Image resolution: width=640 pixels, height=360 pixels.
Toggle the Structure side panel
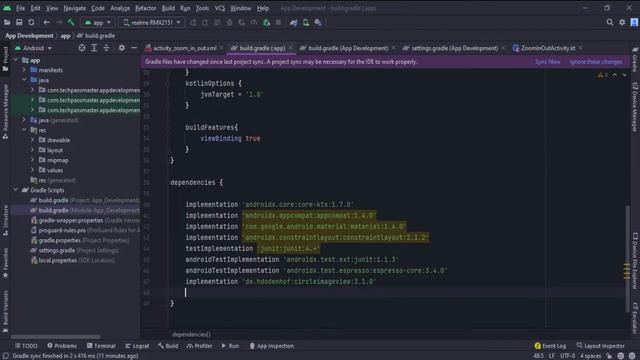5,221
